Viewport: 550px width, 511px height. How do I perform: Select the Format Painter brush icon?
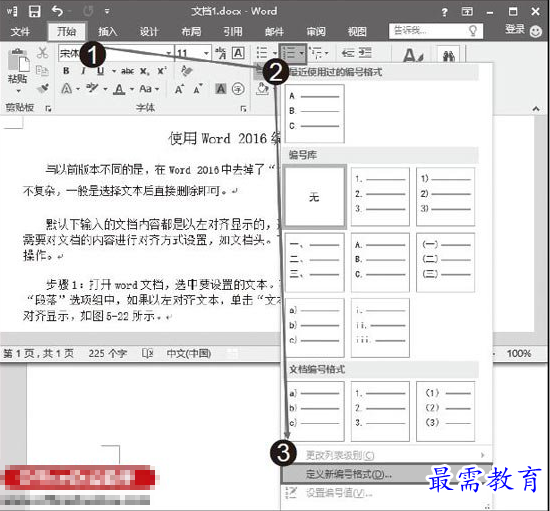pos(42,88)
